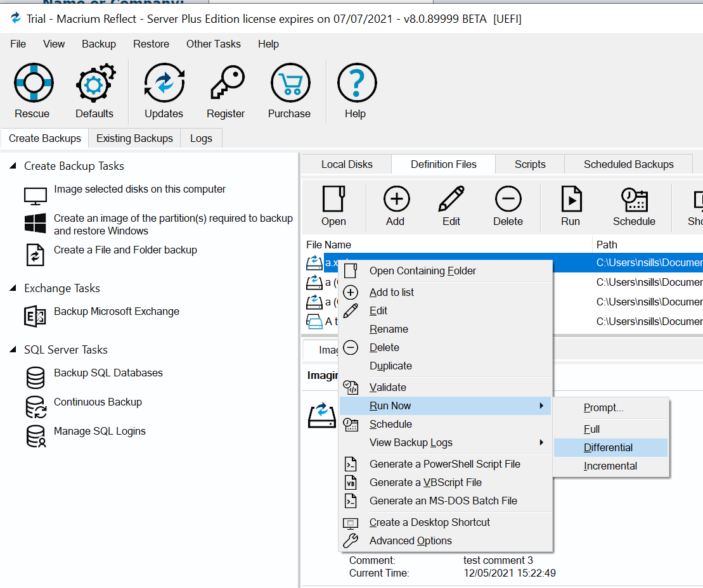Select Open Containing Folder
703x588 pixels.
point(446,271)
